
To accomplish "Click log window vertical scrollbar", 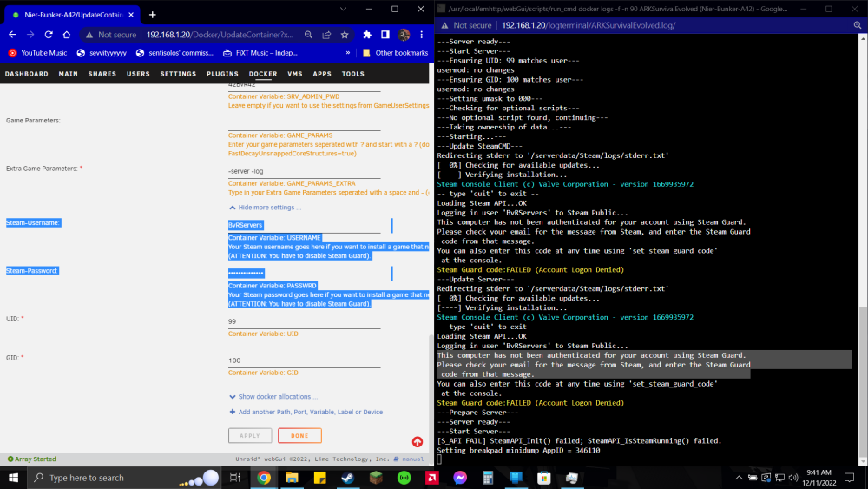I will (863, 381).
